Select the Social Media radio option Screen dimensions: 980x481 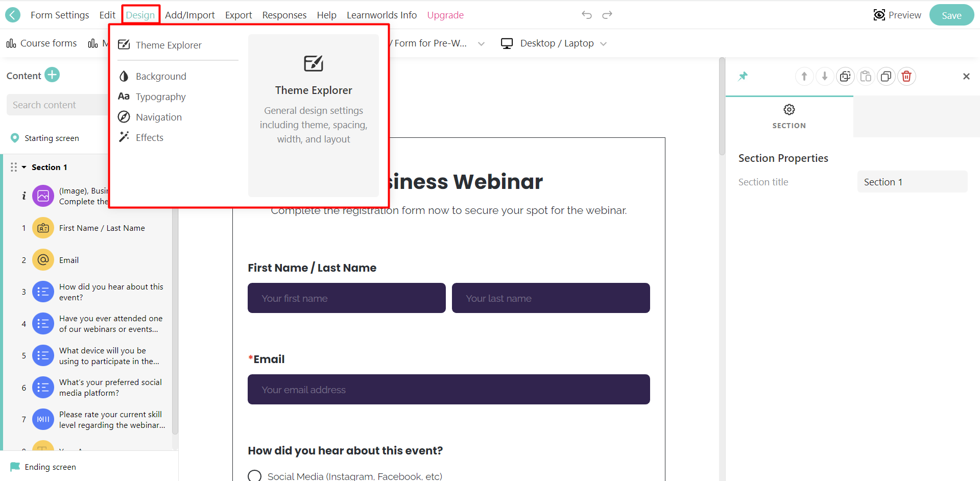254,475
